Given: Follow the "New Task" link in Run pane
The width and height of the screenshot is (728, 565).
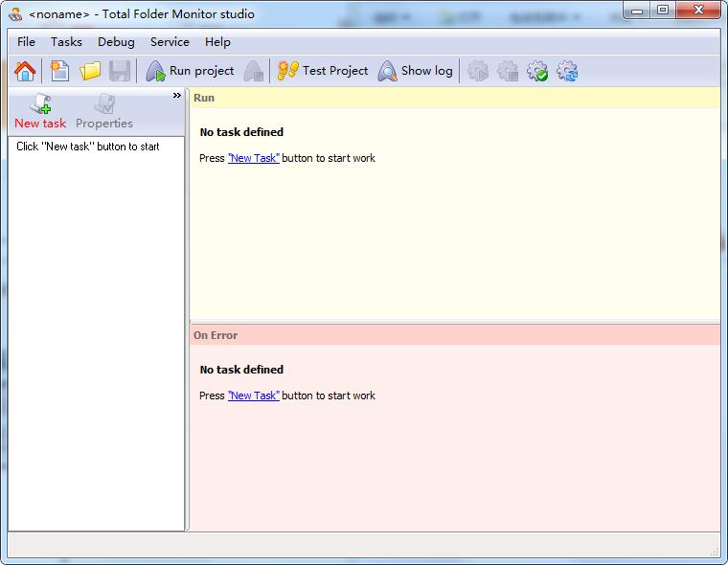Looking at the screenshot, I should [x=254, y=158].
